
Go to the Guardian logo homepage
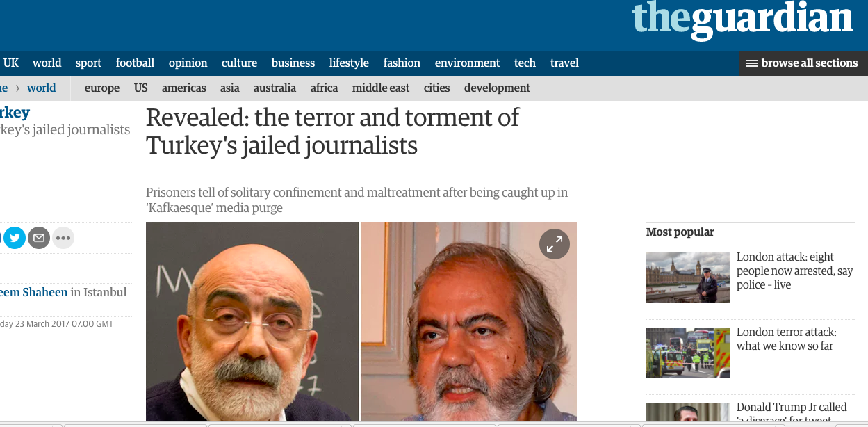(x=743, y=19)
